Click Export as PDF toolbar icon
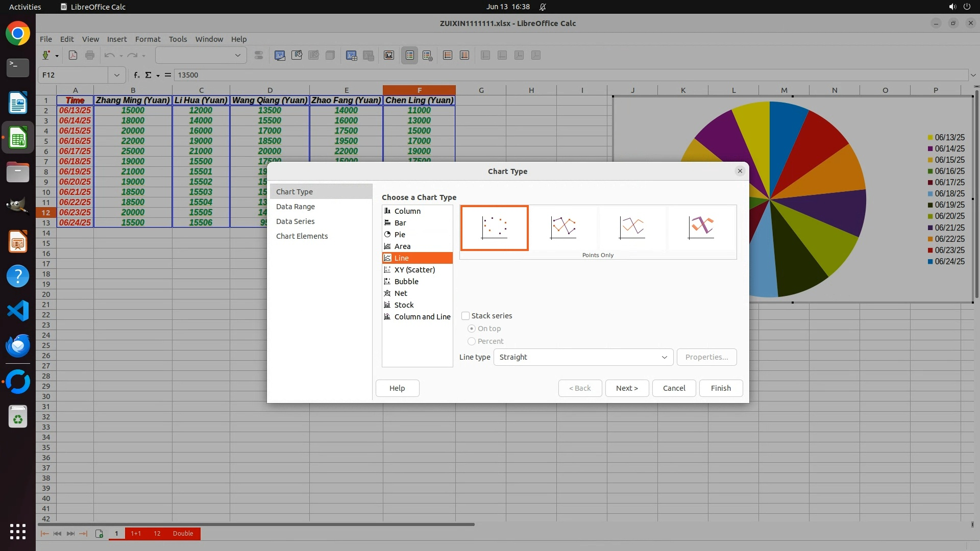Screen dimensions: 980x551 pyautogui.click(x=73, y=55)
